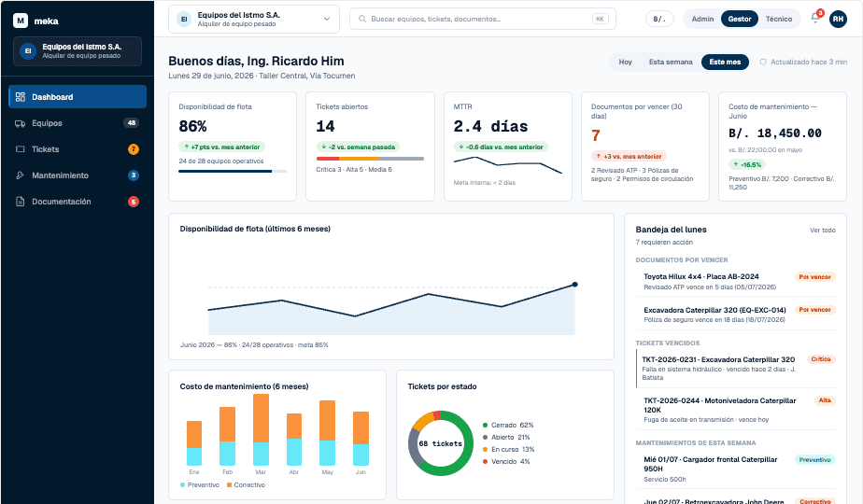Click the meka logo icon
The width and height of the screenshot is (863, 504).
pyautogui.click(x=21, y=21)
